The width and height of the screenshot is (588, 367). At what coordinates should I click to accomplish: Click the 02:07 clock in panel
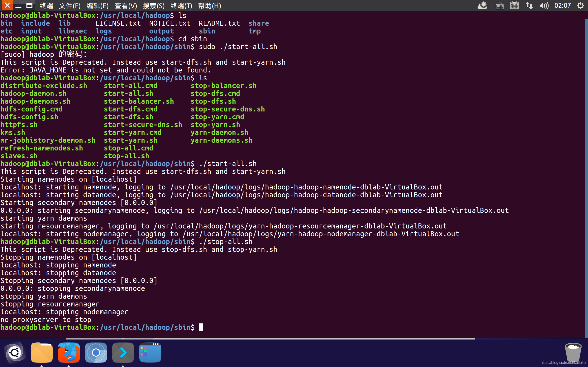click(x=563, y=6)
